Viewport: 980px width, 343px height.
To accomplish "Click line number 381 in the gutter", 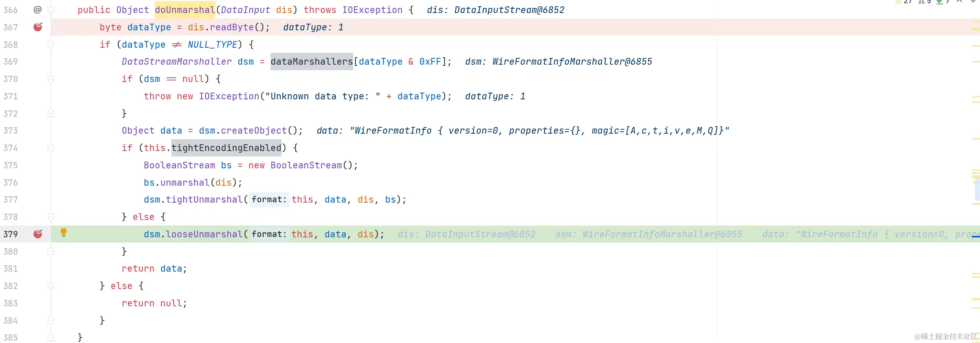I will point(11,268).
